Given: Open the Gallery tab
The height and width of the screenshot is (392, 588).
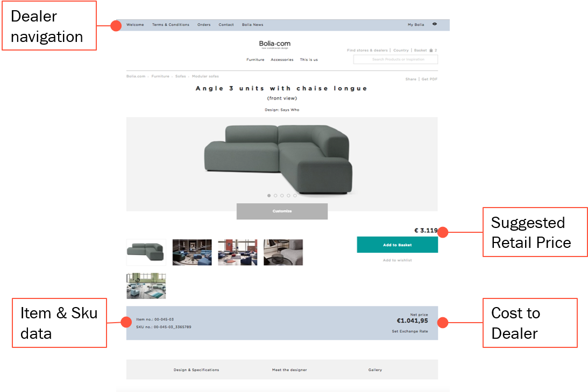Looking at the screenshot, I should click(x=375, y=370).
